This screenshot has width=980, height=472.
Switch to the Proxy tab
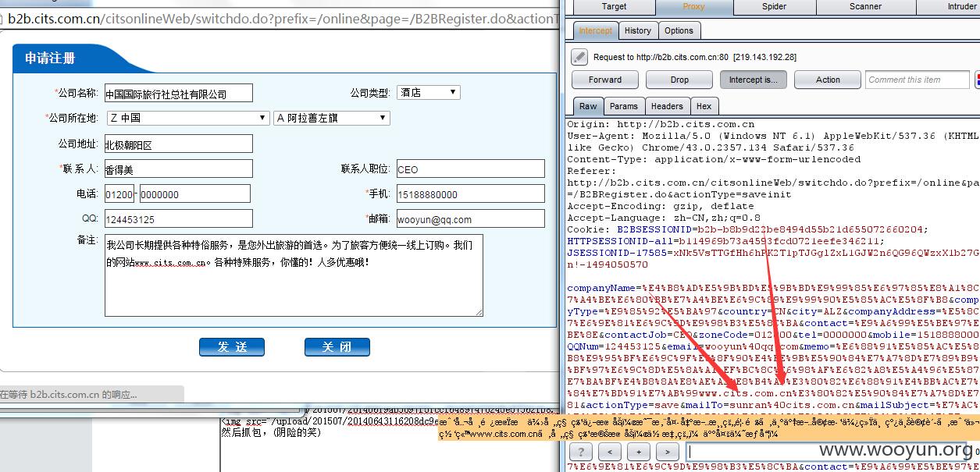[693, 6]
